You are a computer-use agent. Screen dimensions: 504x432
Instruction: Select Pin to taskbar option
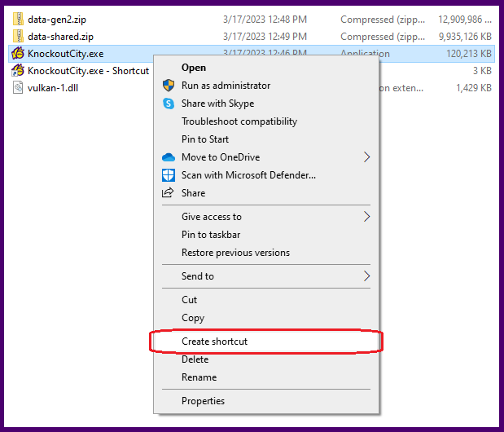click(210, 235)
